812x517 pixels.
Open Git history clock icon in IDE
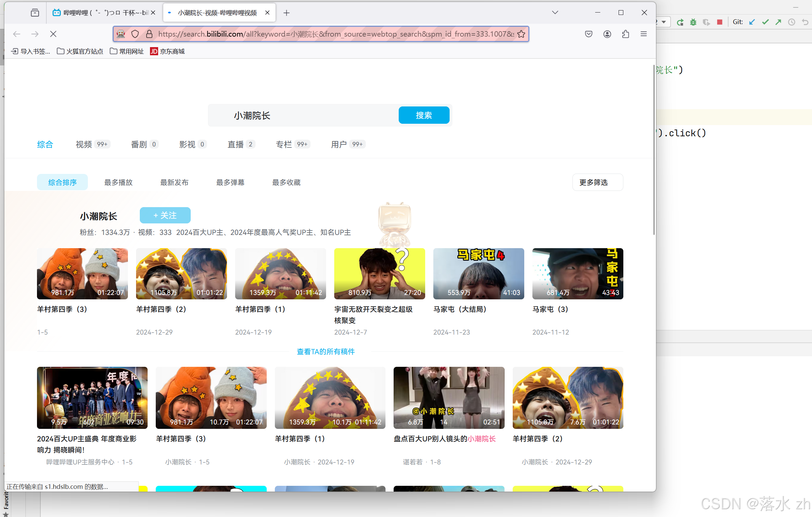pyautogui.click(x=792, y=22)
